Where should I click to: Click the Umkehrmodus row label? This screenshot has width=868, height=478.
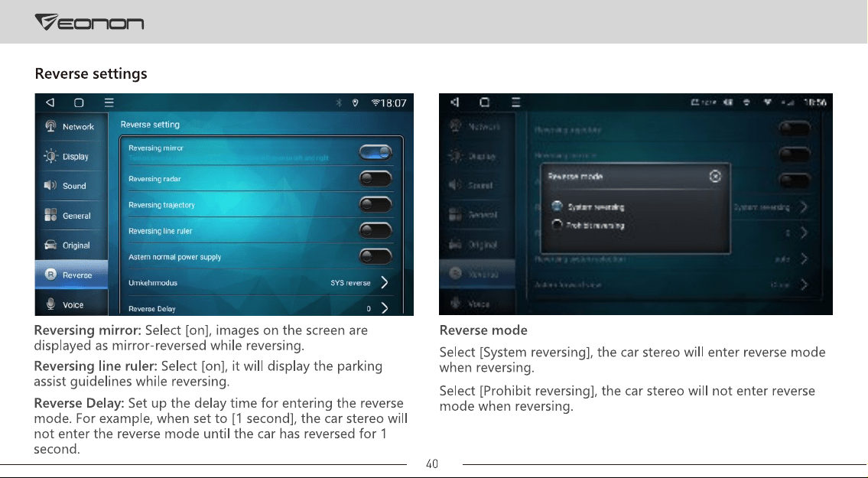[153, 282]
